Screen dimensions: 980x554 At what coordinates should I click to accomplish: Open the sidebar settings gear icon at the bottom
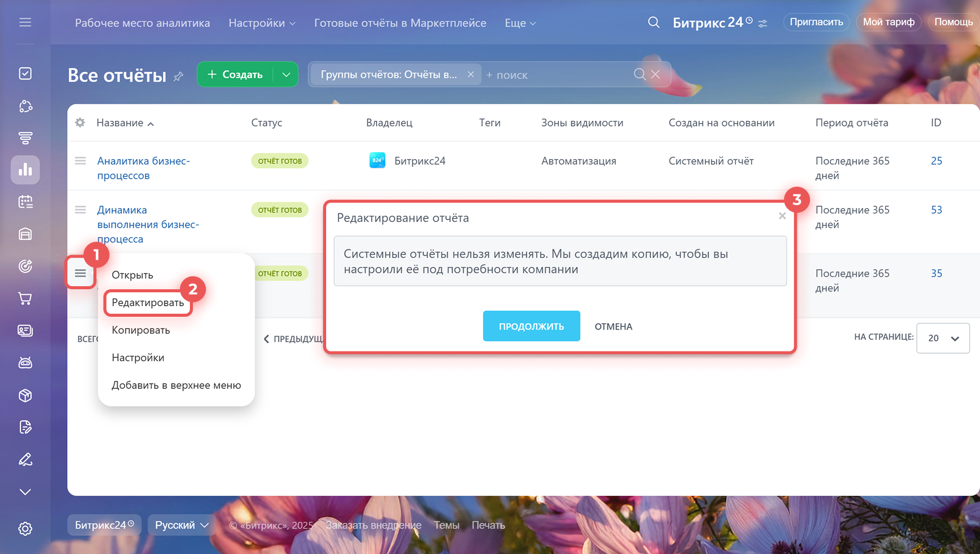point(25,528)
